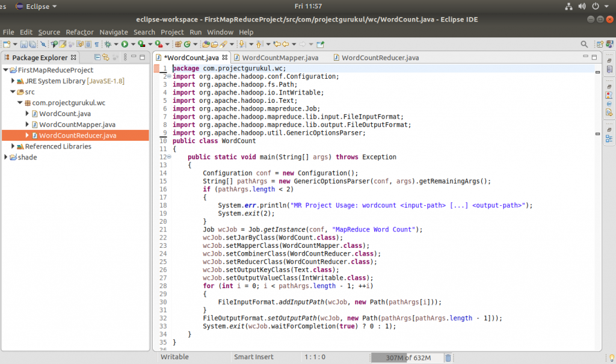The image size is (616, 364).
Task: Select WordCountReducer.java in Package Explorer
Action: (x=60, y=135)
